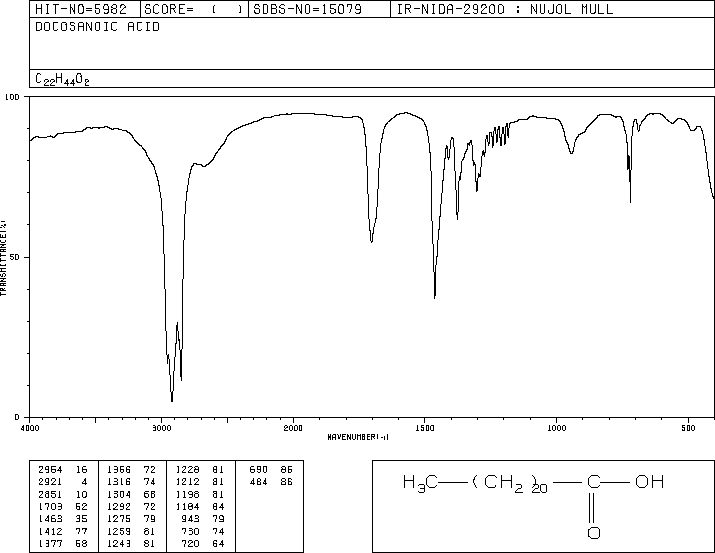The width and height of the screenshot is (715, 553).
Task: Click the 3000 wavenumber axis label
Action: (x=161, y=428)
